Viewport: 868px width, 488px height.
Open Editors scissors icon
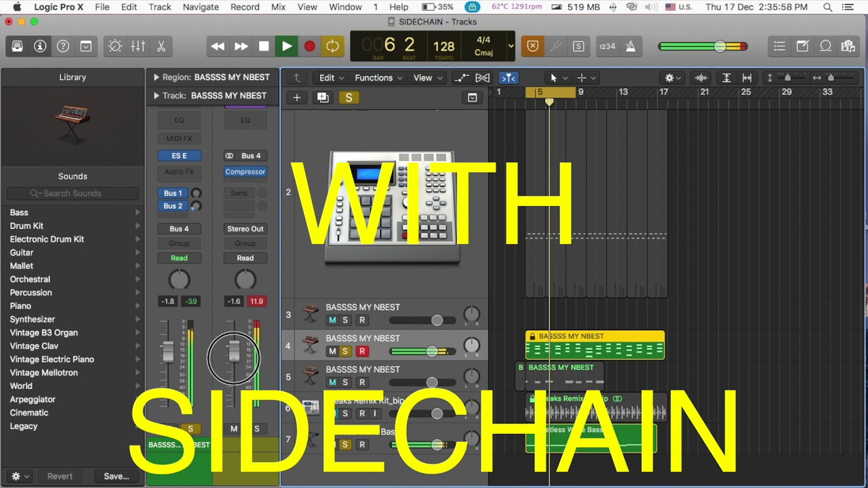click(161, 46)
